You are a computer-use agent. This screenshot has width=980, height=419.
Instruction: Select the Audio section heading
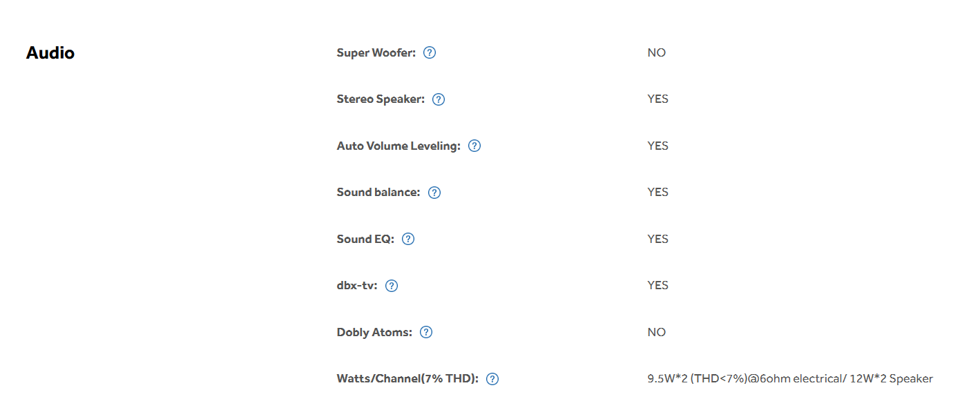[50, 52]
